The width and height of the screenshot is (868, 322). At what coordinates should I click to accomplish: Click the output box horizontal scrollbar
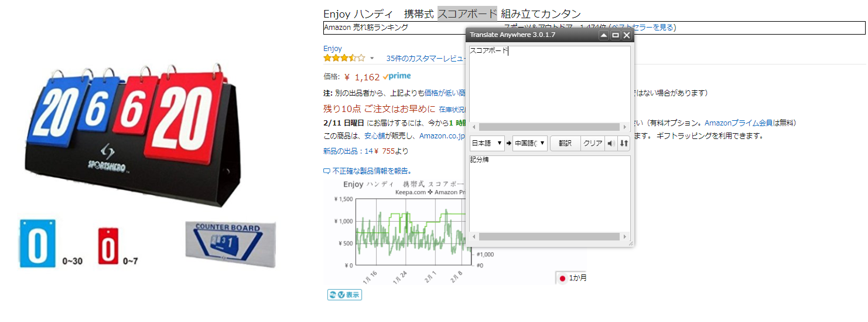pos(550,237)
